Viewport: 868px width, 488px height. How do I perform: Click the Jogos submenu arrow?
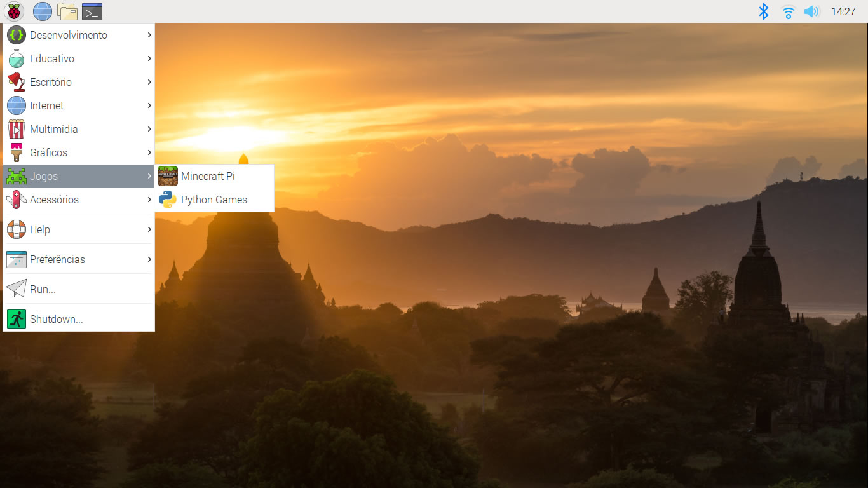[x=149, y=176]
